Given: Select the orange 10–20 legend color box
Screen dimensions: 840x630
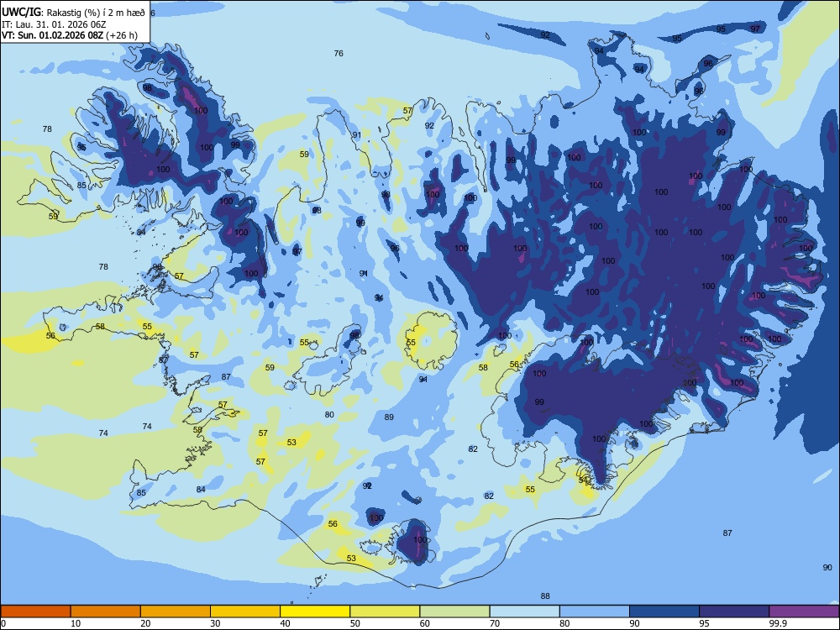Looking at the screenshot, I should click(x=106, y=612).
